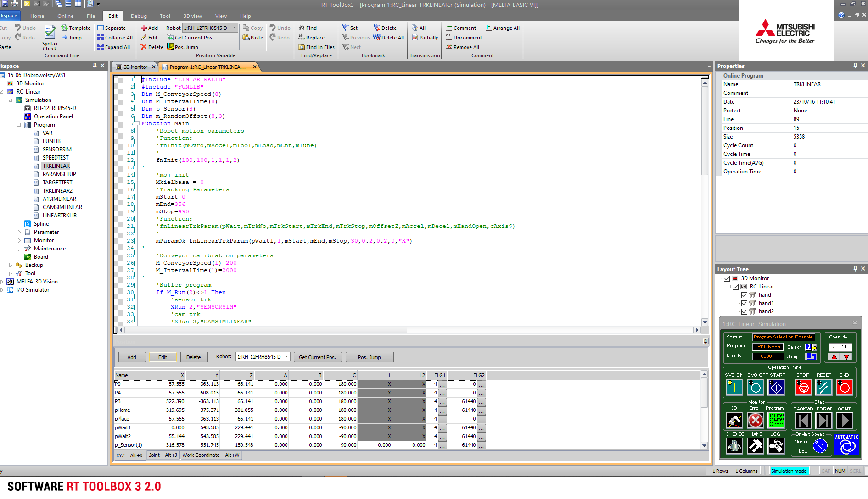Screen dimensions: 868x499
Task: Toggle the 3D Monitor layout checkbox
Action: (727, 278)
